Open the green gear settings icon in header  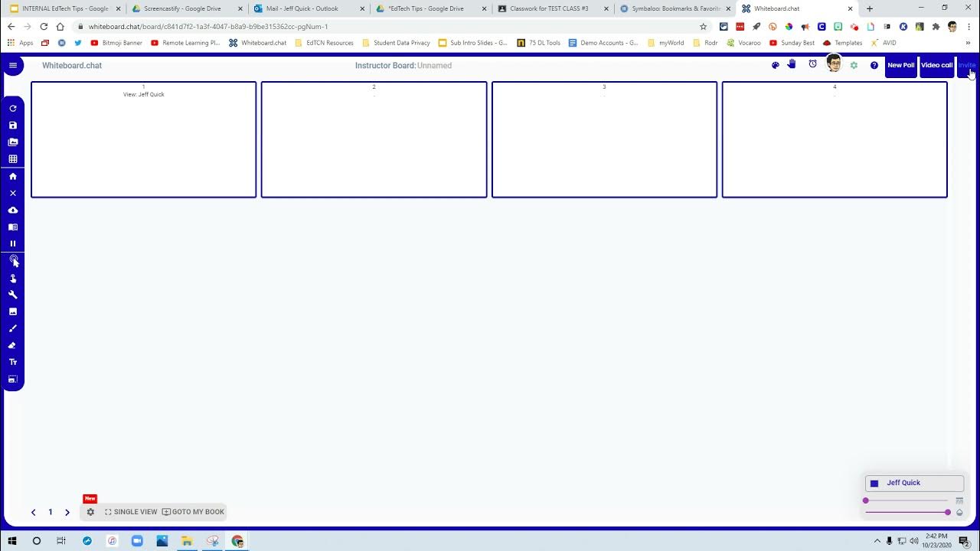tap(854, 65)
